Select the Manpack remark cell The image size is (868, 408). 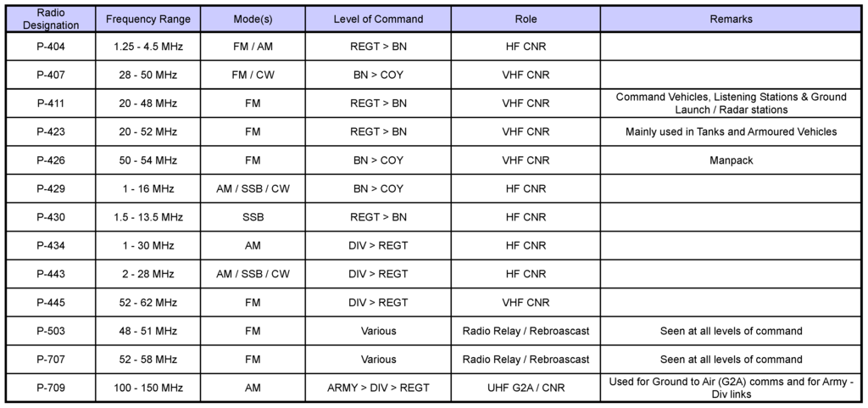(731, 160)
